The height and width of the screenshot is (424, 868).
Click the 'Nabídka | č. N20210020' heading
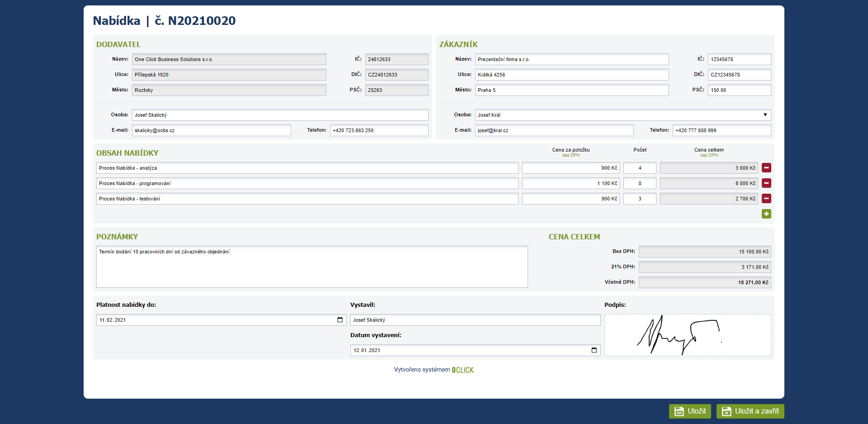pyautogui.click(x=164, y=21)
